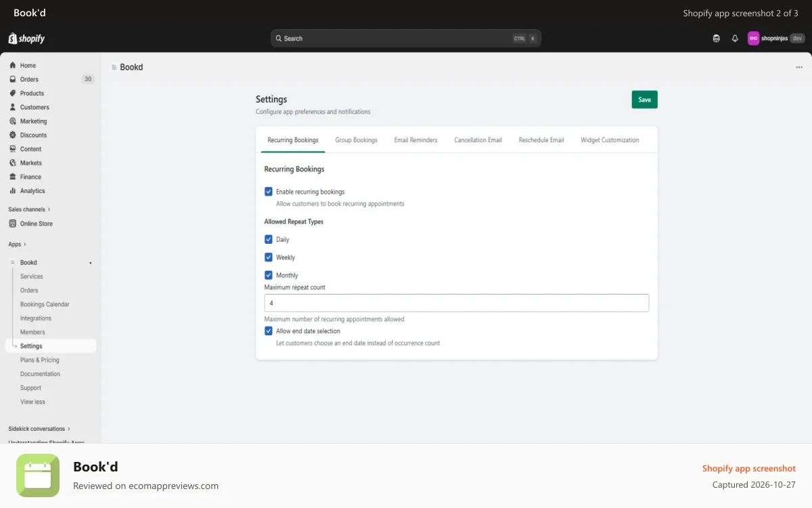Click the dev badge near account name

click(x=798, y=39)
